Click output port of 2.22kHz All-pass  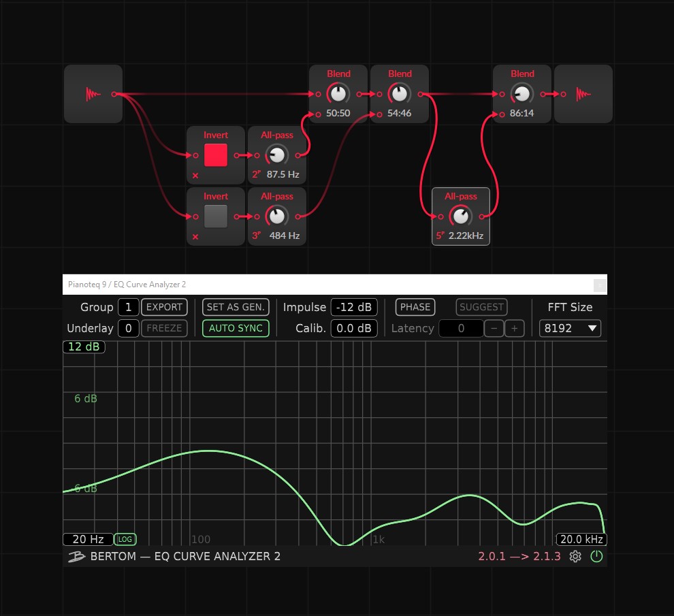(x=481, y=216)
